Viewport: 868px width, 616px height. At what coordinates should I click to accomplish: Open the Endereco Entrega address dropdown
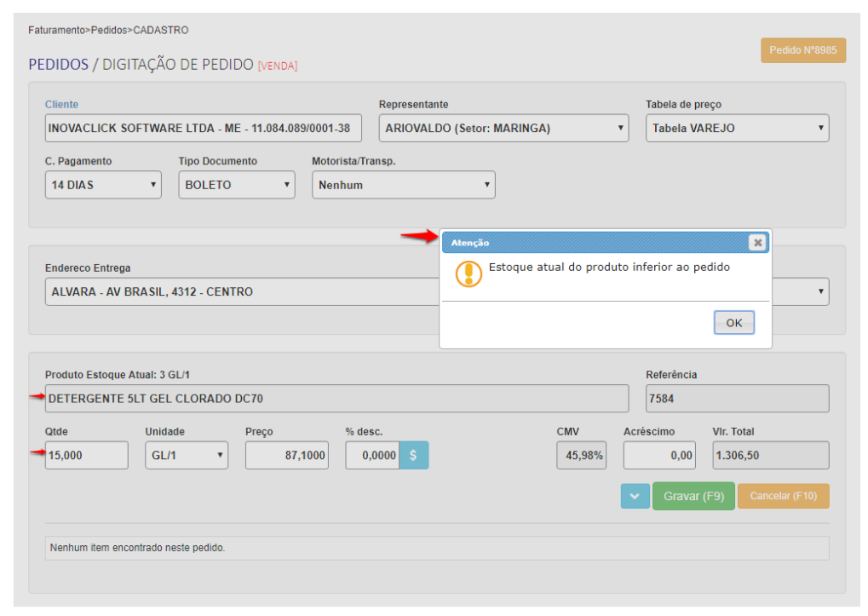239,292
